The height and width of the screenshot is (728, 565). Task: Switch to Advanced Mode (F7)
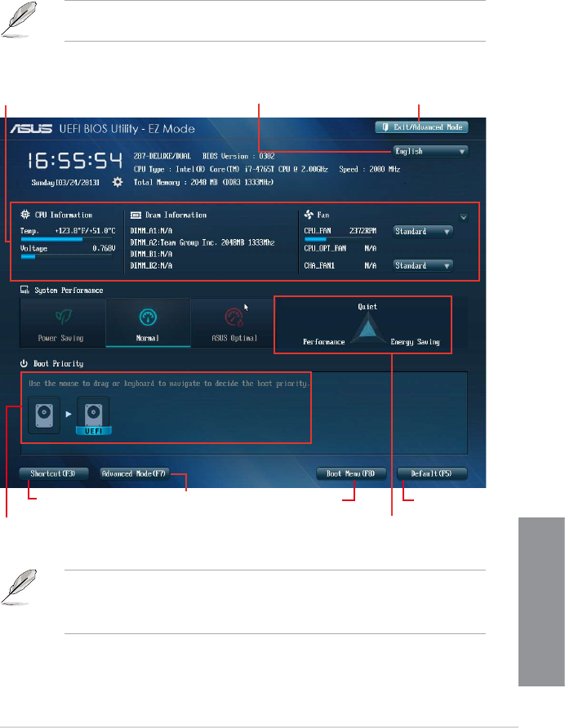tap(134, 473)
